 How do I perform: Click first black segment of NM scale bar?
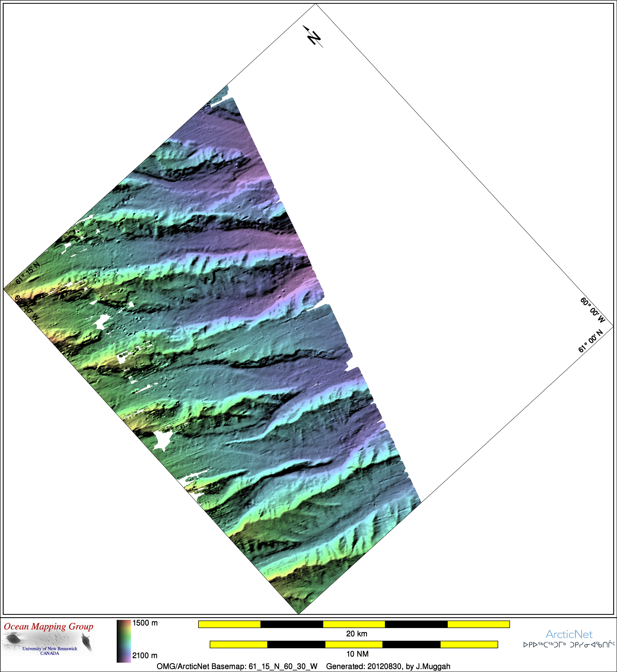(x=296, y=644)
